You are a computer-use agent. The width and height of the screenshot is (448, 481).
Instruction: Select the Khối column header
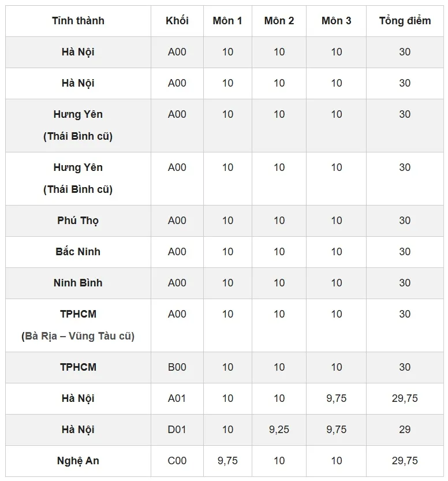[x=177, y=21]
